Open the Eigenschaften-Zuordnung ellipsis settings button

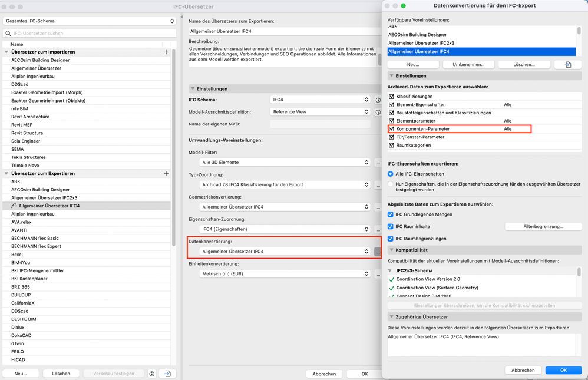(378, 229)
